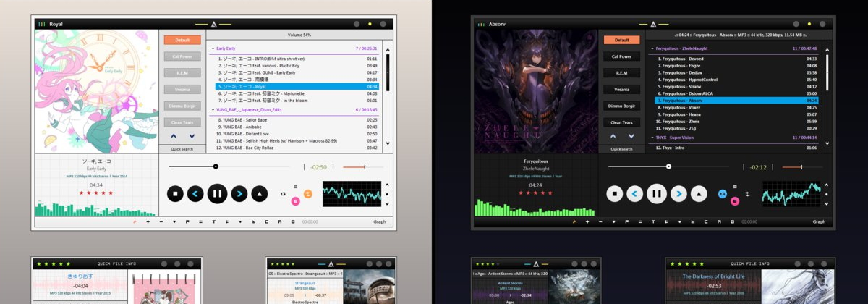Select the Dimmu Borgir playlist in Absorv window
The width and height of the screenshot is (868, 304).
coord(622,106)
